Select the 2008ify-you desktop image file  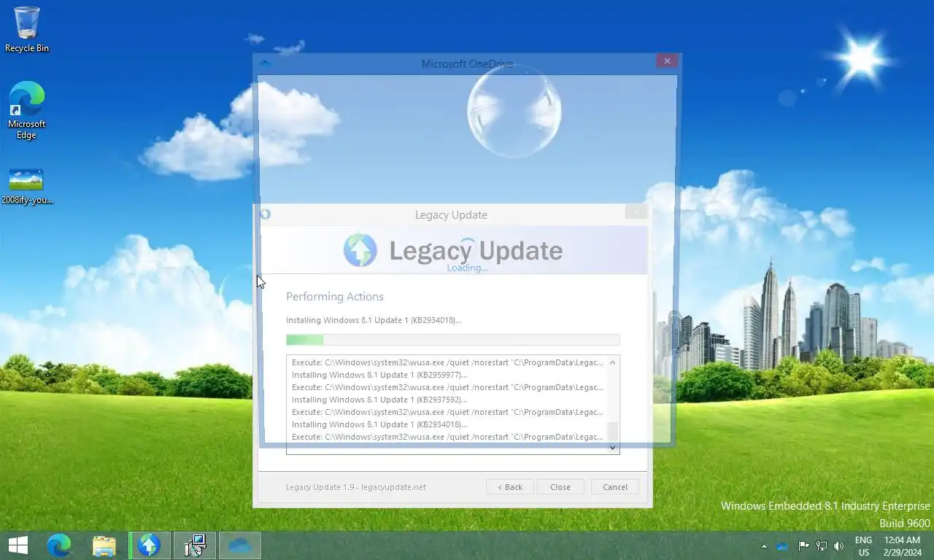[x=27, y=186]
